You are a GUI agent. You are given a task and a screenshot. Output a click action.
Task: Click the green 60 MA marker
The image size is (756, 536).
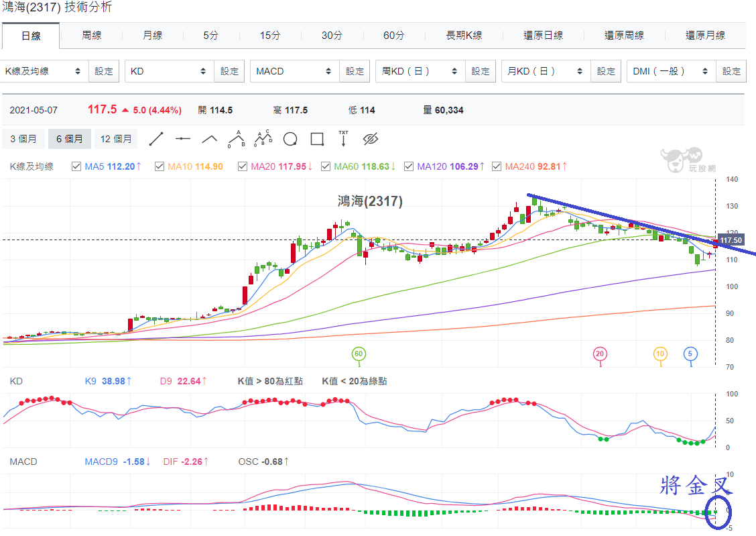[359, 354]
